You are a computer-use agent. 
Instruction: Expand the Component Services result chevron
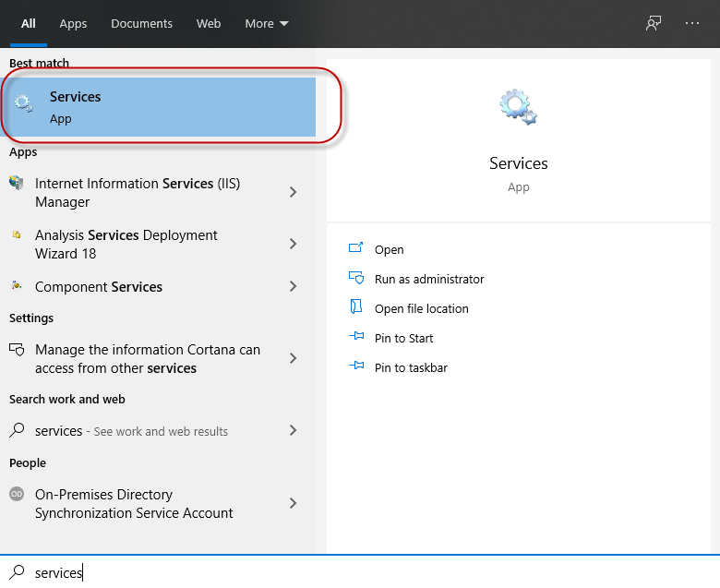(293, 286)
